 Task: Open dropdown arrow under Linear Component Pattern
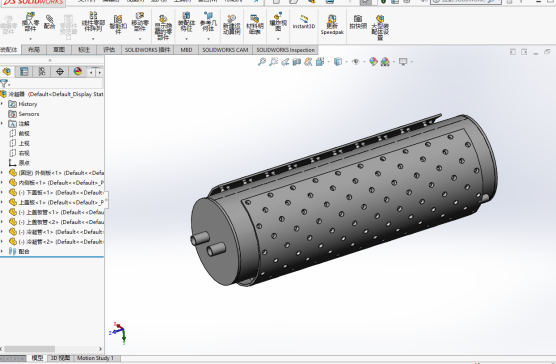coord(93,39)
